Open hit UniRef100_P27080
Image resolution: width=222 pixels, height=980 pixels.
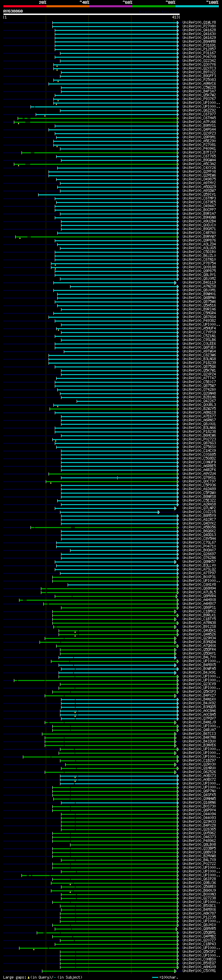199,26
